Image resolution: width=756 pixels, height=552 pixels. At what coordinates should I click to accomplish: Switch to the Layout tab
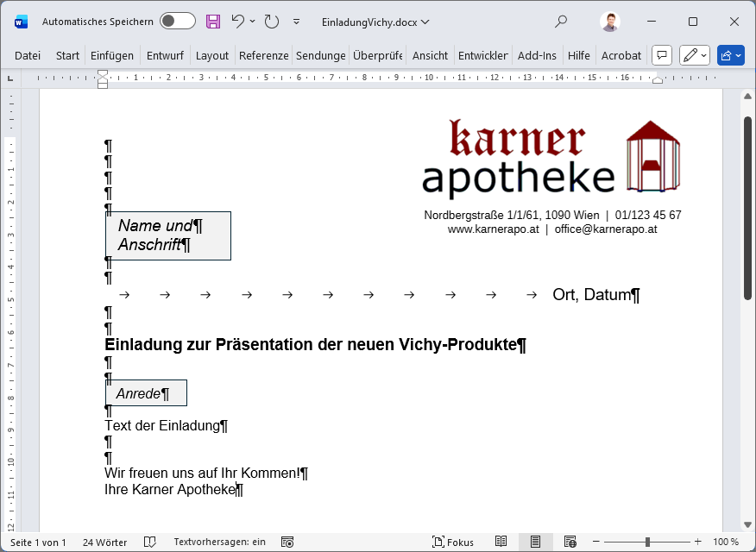pos(212,56)
